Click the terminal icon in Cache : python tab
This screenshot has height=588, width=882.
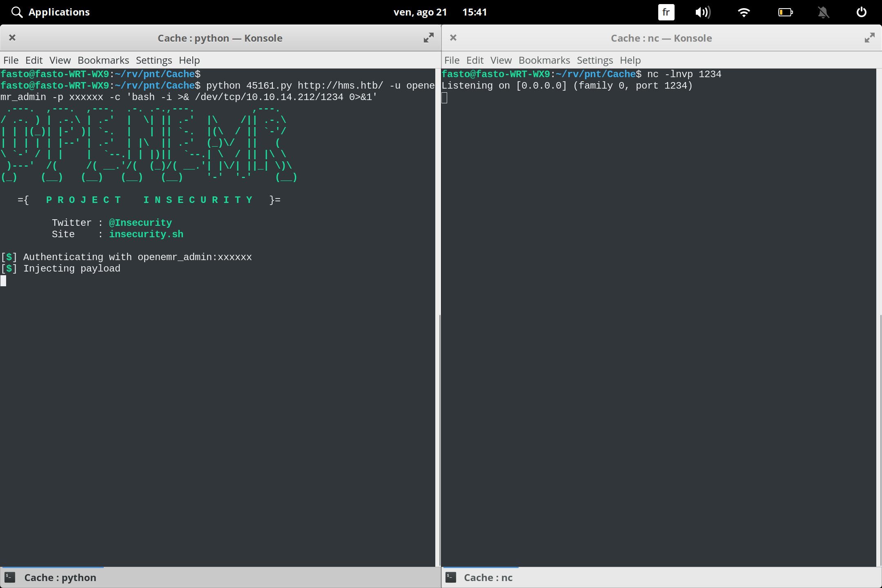[10, 577]
